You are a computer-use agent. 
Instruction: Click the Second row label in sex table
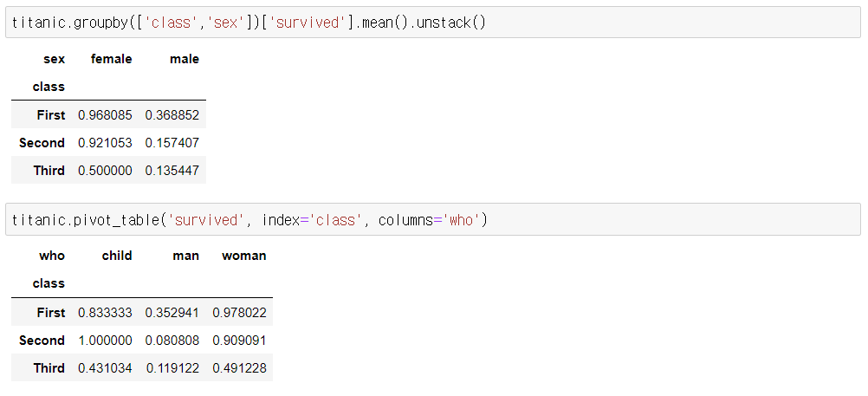coord(42,143)
